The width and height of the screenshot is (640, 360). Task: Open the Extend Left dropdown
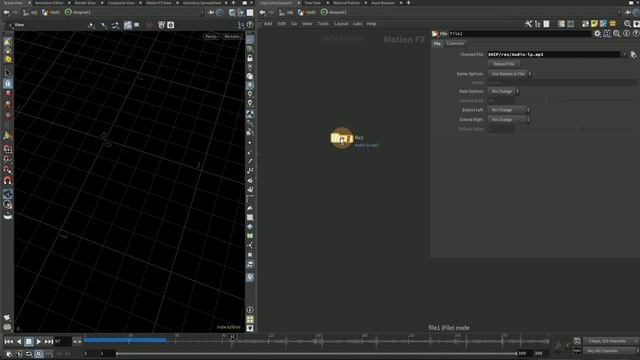[x=509, y=110]
